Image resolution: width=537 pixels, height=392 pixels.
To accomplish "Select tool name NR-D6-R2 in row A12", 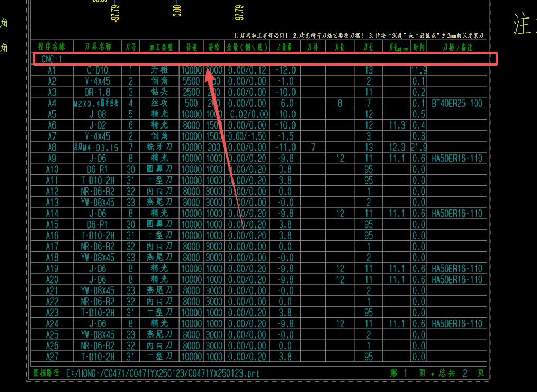I will coord(97,191).
